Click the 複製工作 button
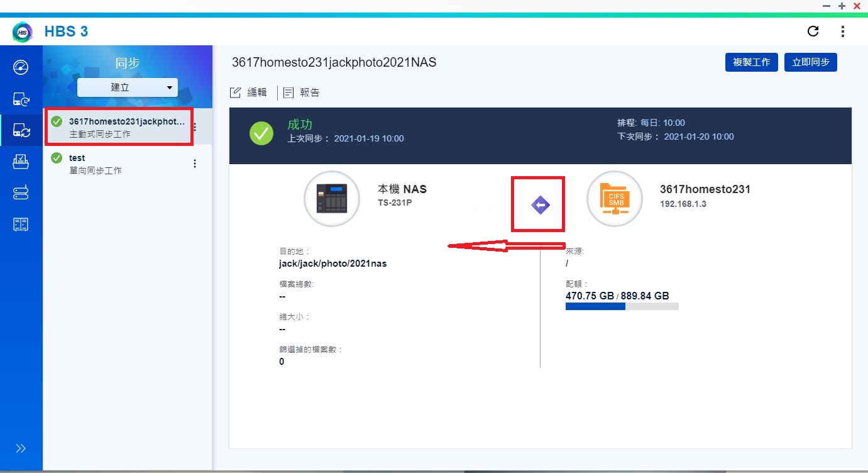The image size is (868, 473). point(752,62)
